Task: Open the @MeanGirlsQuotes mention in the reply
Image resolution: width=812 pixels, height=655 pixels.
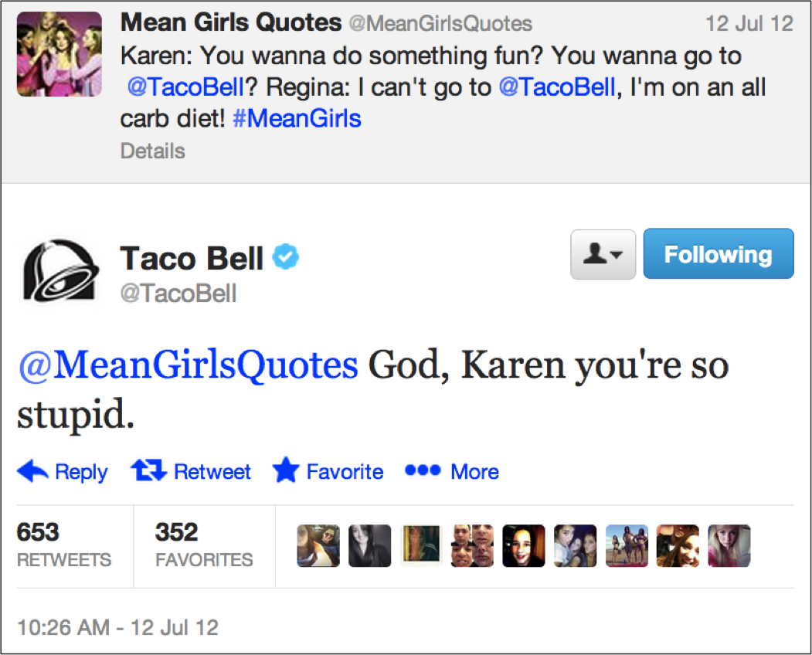Action: click(182, 365)
